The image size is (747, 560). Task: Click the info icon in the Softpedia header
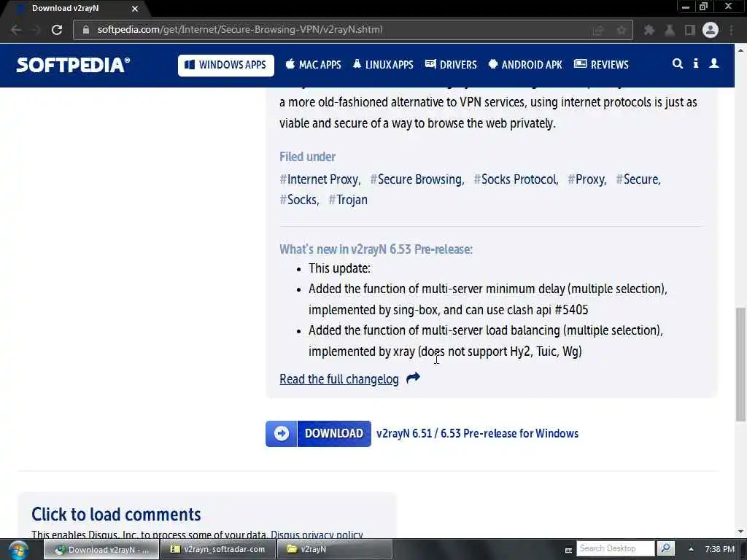pyautogui.click(x=696, y=64)
